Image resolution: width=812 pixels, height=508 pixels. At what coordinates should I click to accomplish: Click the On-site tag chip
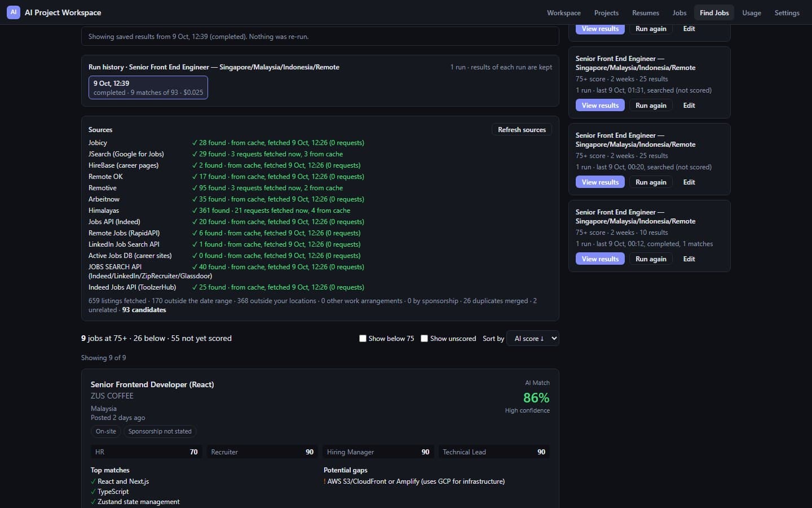click(x=105, y=431)
